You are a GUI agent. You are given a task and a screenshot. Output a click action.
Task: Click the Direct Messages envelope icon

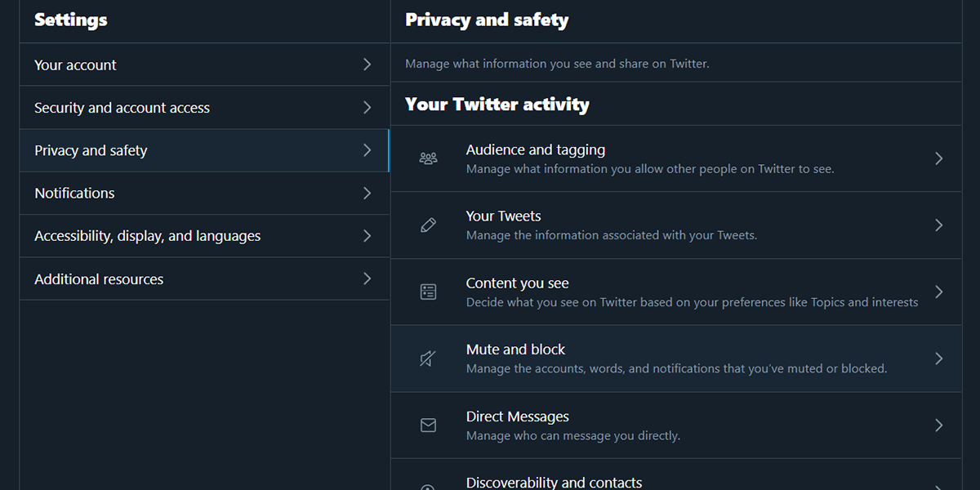[428, 425]
